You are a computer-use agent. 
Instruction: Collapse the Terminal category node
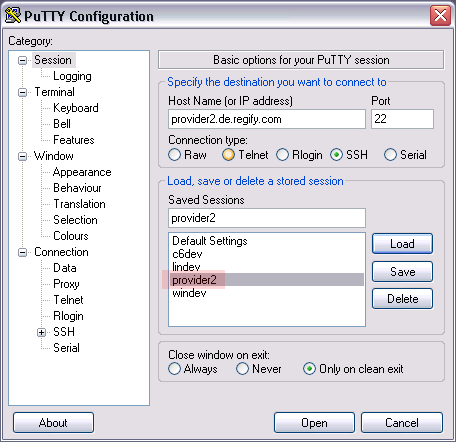point(22,92)
